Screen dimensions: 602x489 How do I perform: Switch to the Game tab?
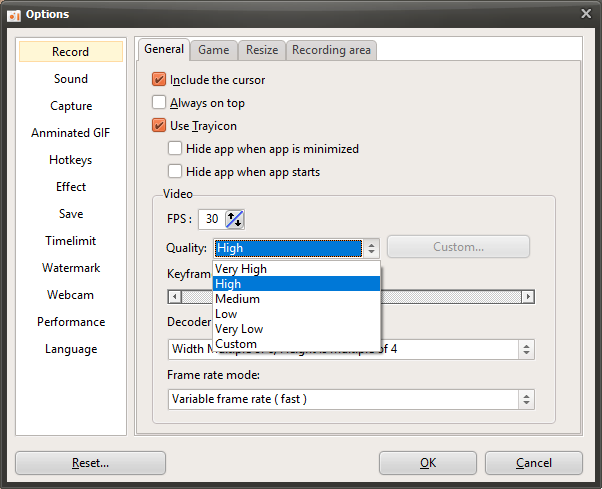click(213, 50)
